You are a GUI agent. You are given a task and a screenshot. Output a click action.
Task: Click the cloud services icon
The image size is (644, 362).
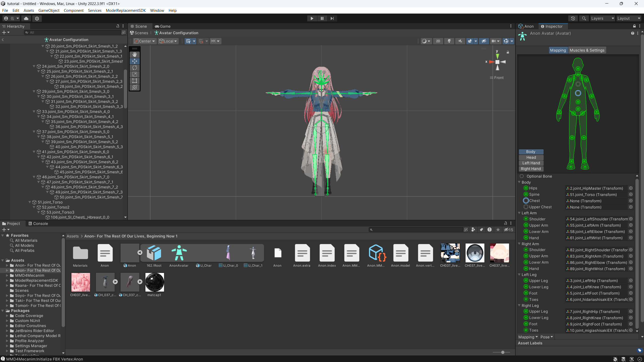tap(26, 18)
